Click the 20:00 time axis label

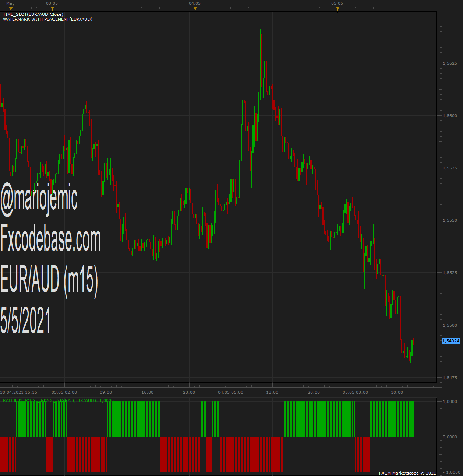pos(314,392)
